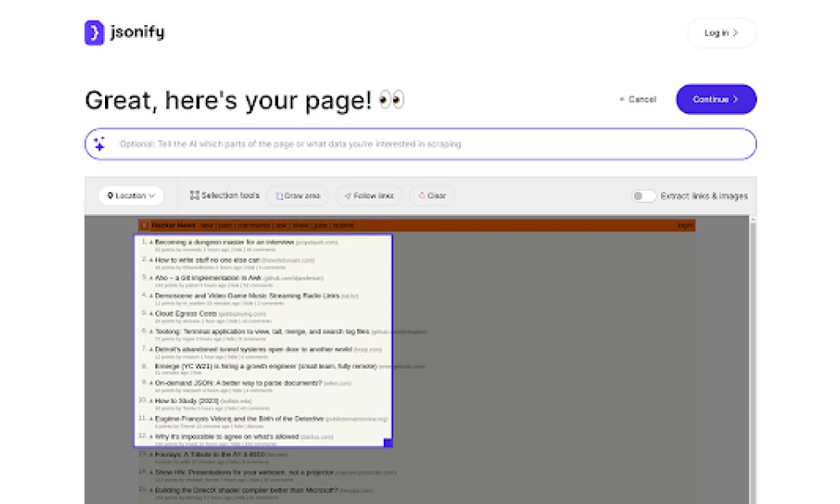The image size is (840, 504).
Task: Open 'How to write stuff no one else can'
Action: click(x=207, y=260)
